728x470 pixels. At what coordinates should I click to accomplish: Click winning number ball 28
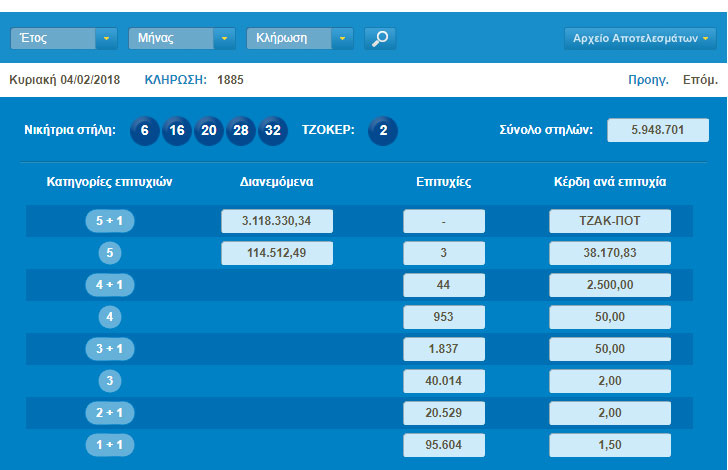(x=241, y=130)
